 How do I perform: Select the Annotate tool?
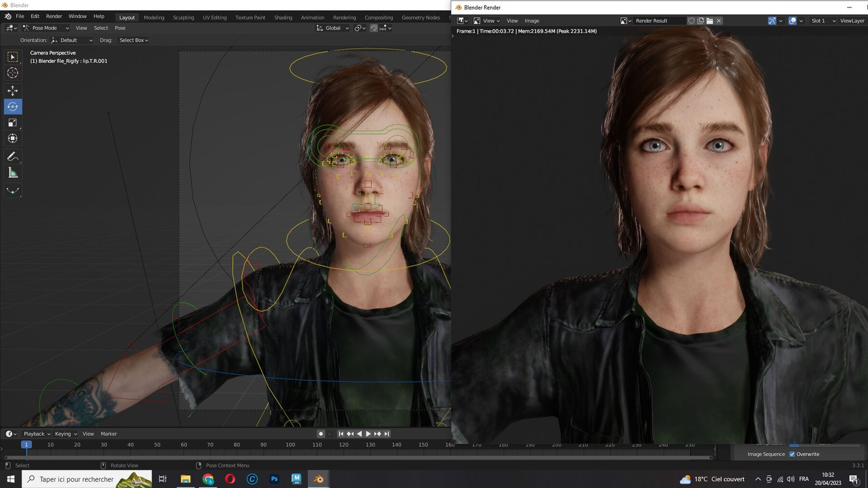pos(12,156)
